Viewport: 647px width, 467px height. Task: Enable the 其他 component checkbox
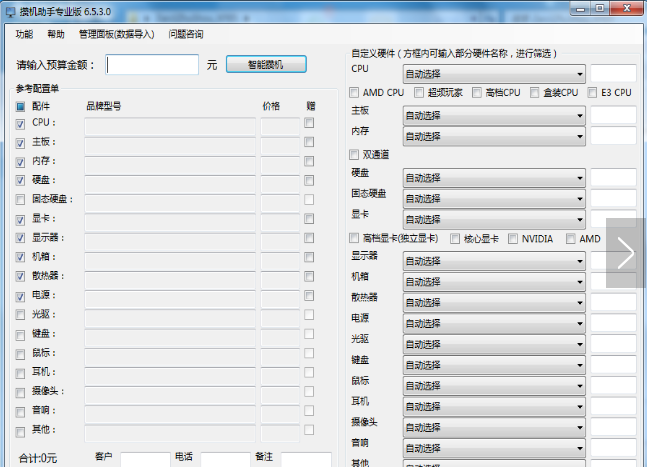tap(20, 432)
